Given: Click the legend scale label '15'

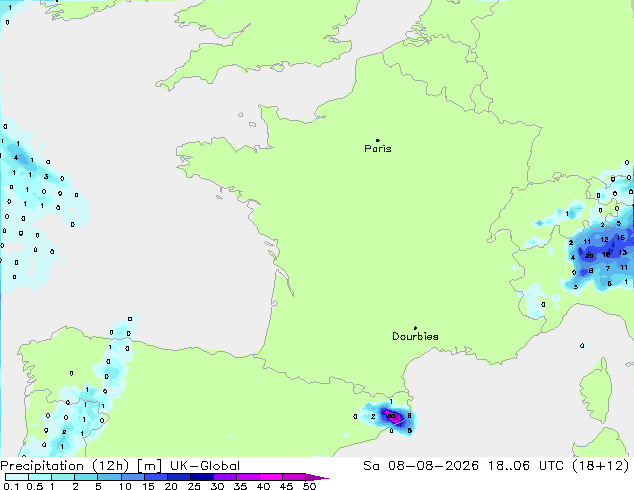Looking at the screenshot, I should [x=148, y=486].
